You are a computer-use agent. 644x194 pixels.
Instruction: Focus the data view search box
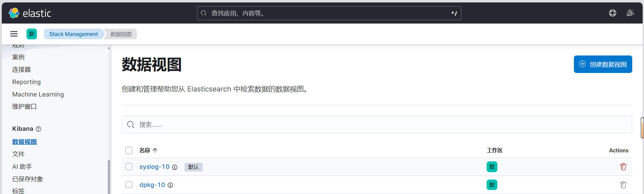(x=377, y=125)
